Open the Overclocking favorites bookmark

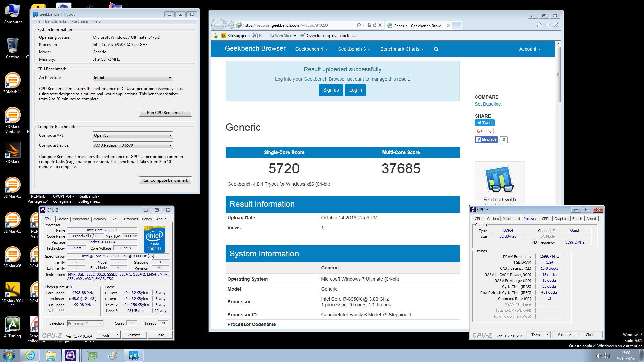[328, 36]
